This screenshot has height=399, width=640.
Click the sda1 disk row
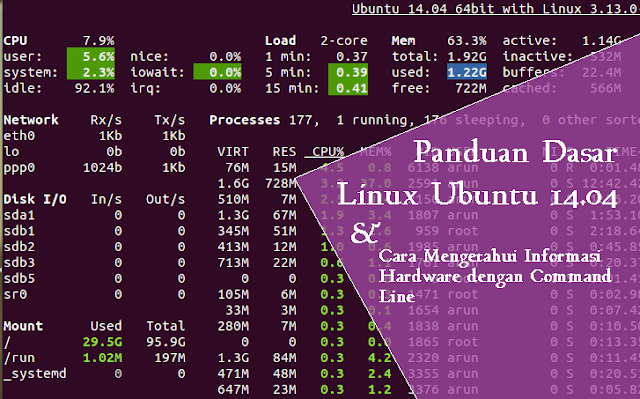[x=94, y=215]
